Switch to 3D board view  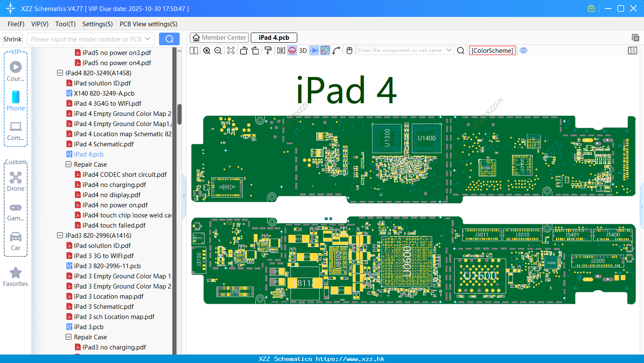(303, 50)
